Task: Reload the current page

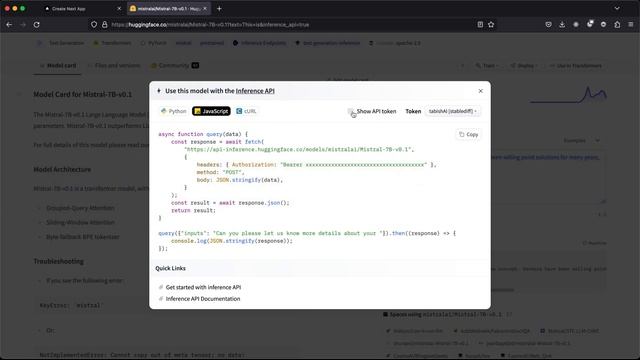Action: click(x=36, y=24)
